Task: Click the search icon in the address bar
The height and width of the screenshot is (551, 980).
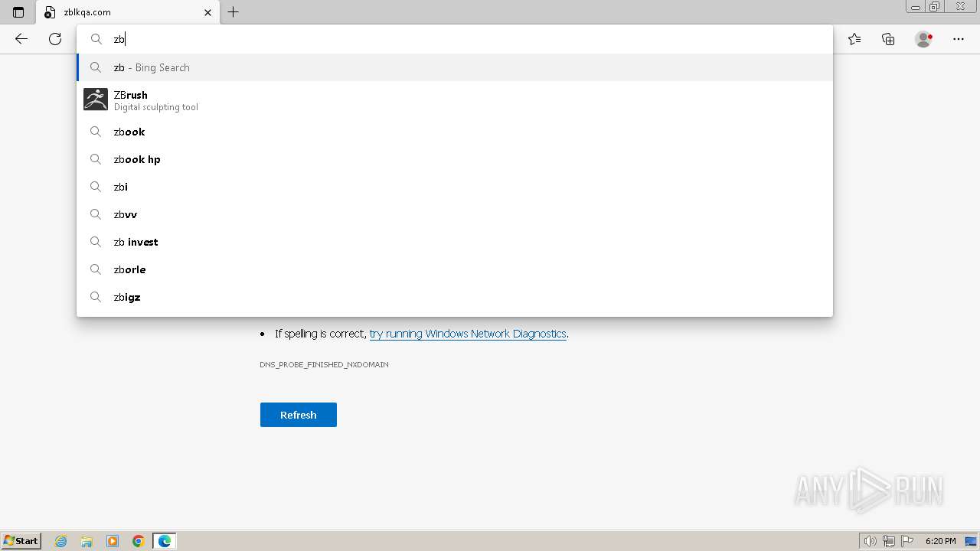Action: (x=96, y=39)
